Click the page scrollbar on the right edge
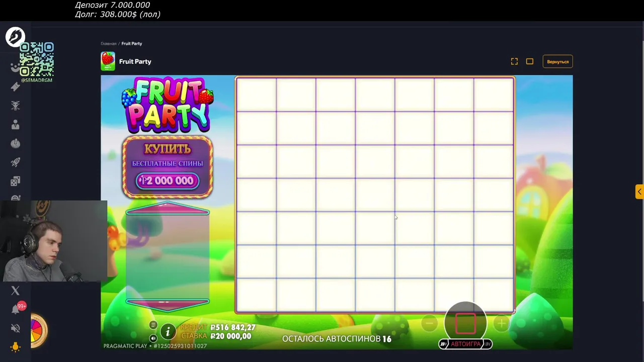This screenshot has height=362, width=644. click(642, 171)
